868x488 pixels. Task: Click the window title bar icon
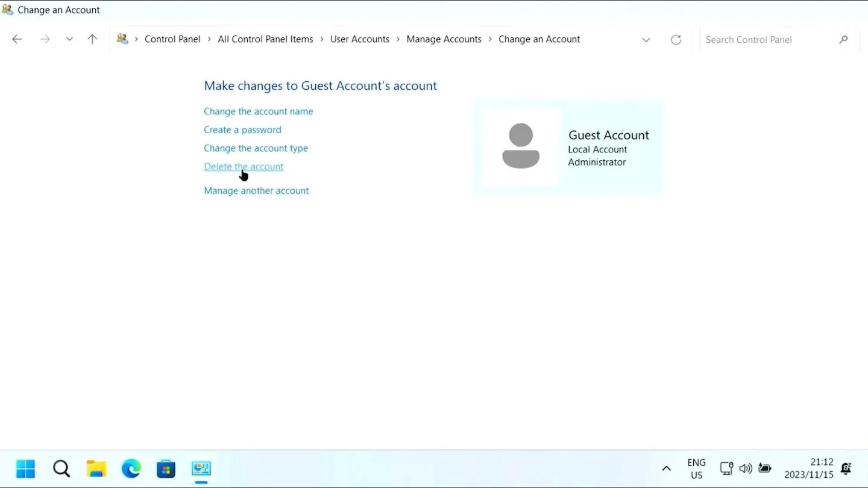tap(7, 10)
